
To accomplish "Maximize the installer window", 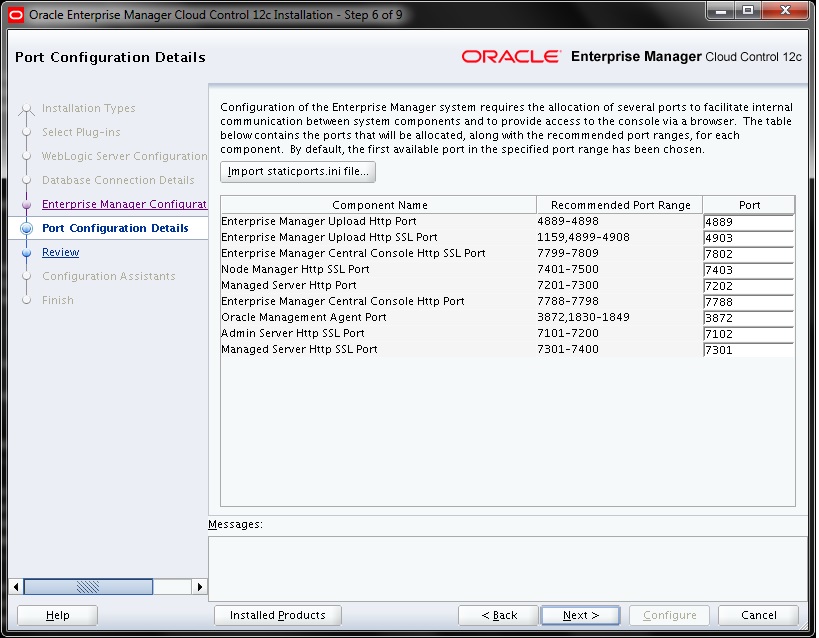I will [x=748, y=10].
